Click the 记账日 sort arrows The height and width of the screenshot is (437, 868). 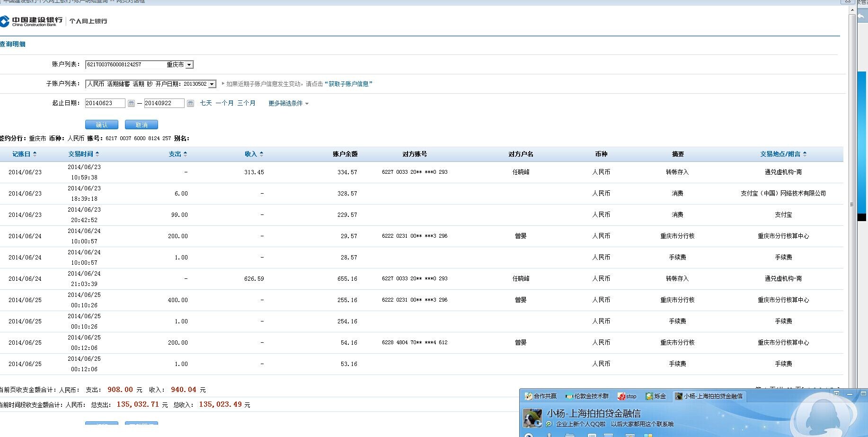pyautogui.click(x=35, y=154)
